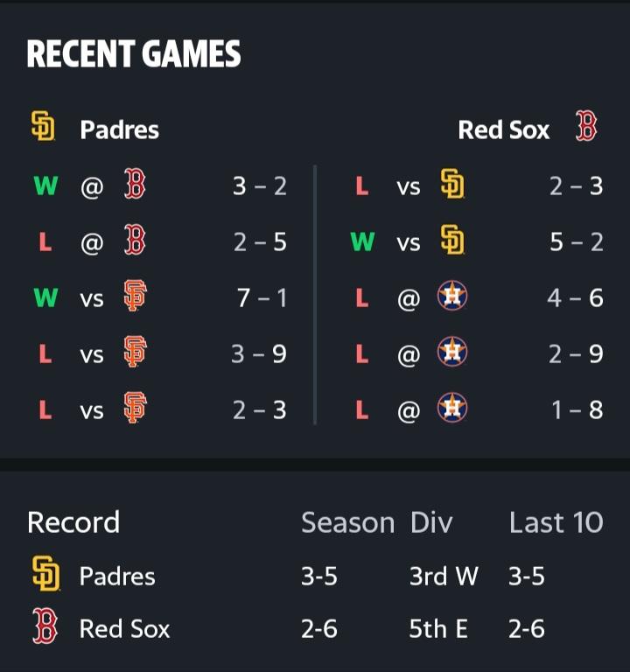Click the Div column header
Viewport: 630px width, 672px height.
(x=431, y=522)
